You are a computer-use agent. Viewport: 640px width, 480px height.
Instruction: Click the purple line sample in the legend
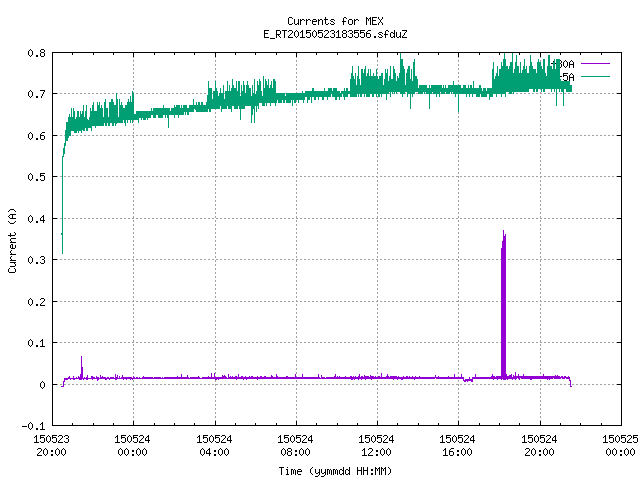(595, 64)
